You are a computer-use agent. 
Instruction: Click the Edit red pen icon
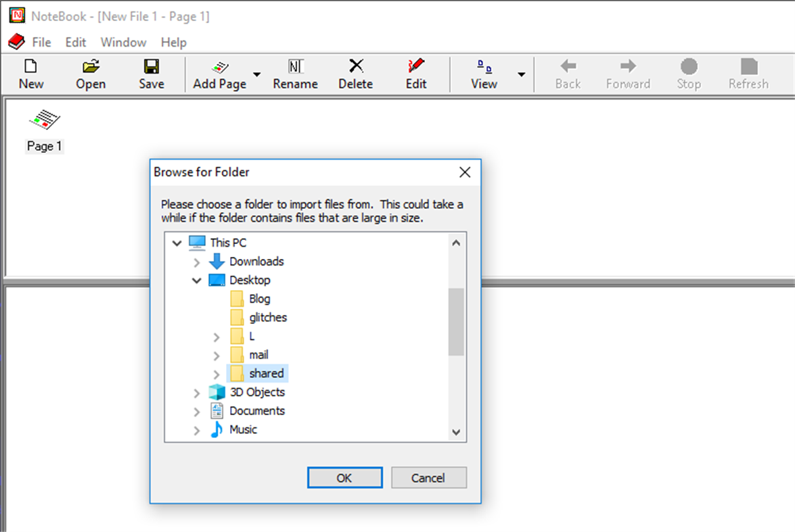coord(415,66)
